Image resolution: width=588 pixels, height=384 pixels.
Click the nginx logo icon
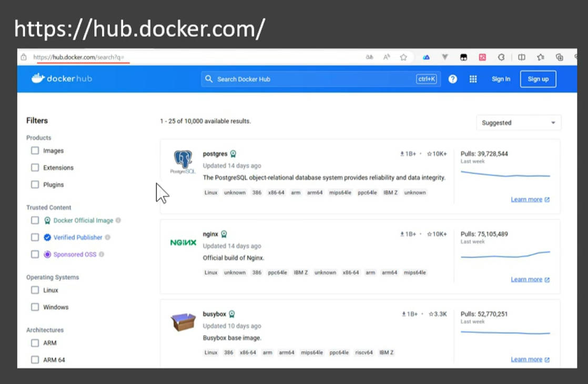[183, 243]
